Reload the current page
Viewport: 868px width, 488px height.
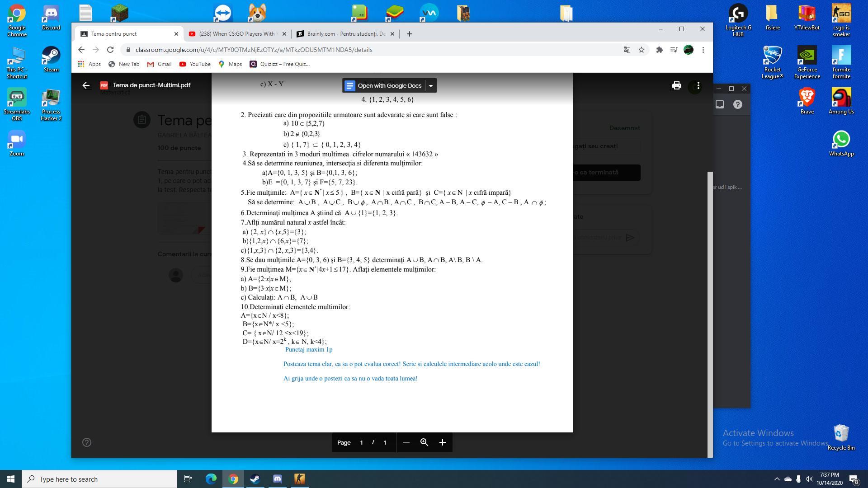click(110, 50)
